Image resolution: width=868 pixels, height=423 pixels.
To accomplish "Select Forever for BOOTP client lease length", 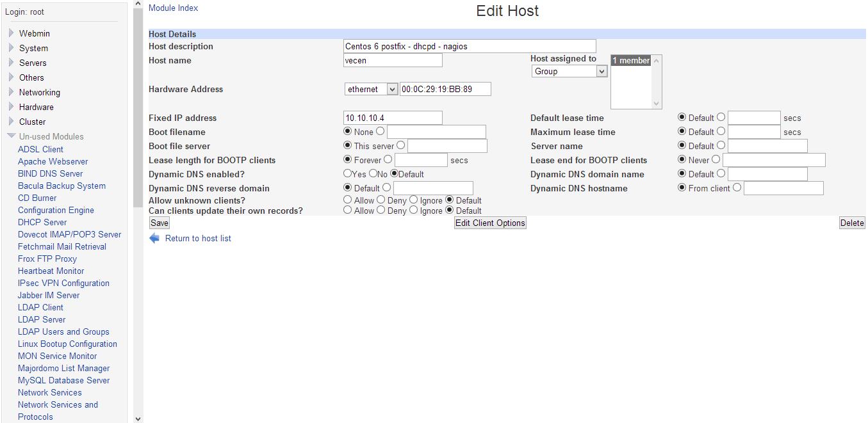I will [x=348, y=159].
